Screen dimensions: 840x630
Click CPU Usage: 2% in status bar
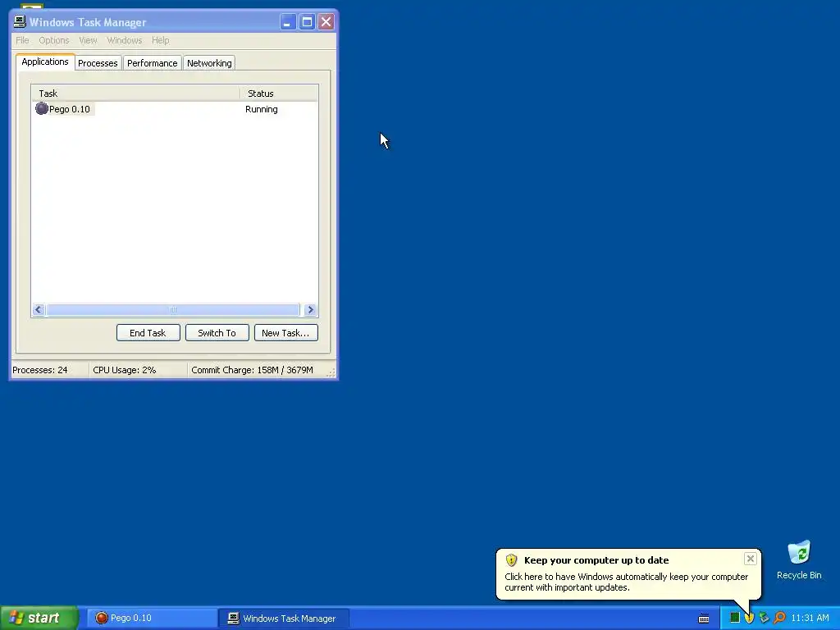point(125,370)
